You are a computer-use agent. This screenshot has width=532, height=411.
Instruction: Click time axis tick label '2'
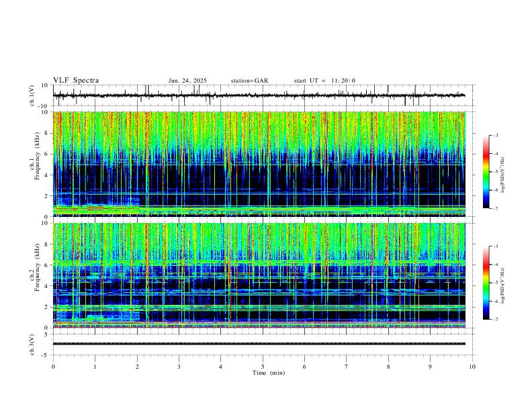click(x=137, y=367)
